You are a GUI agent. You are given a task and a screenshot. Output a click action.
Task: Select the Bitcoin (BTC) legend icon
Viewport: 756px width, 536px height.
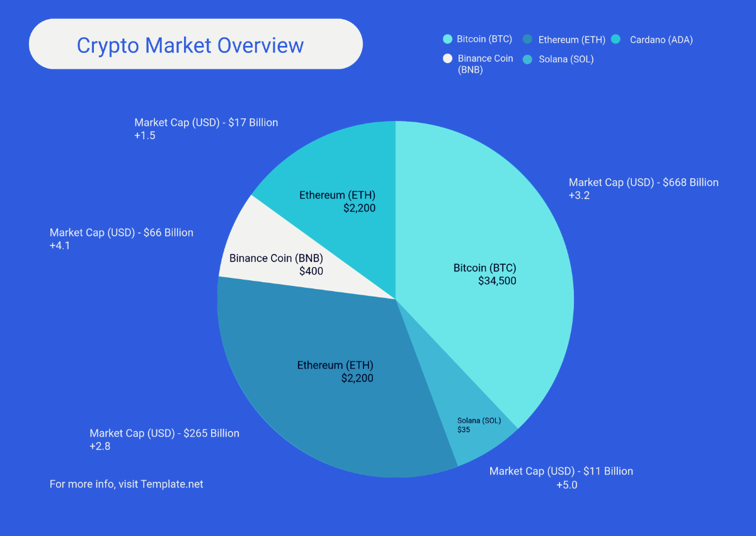(447, 38)
